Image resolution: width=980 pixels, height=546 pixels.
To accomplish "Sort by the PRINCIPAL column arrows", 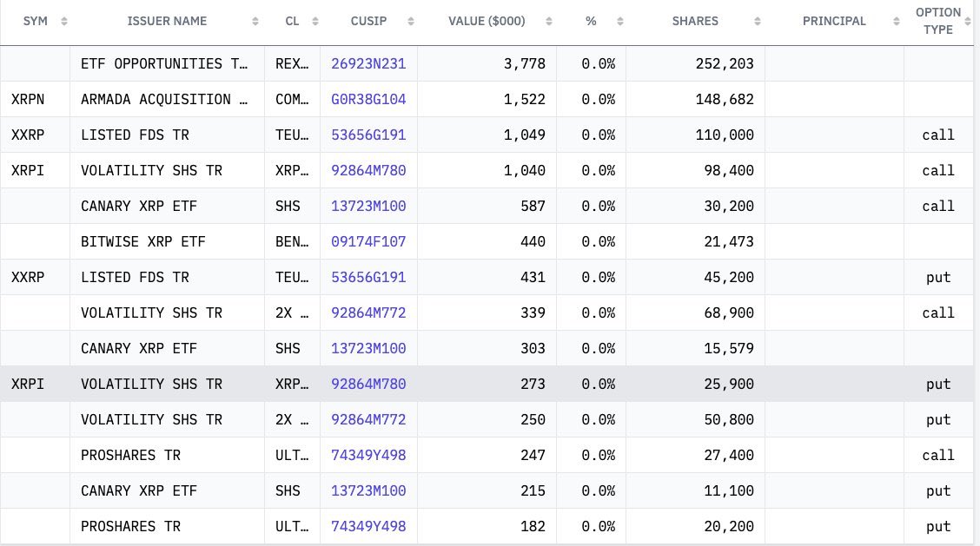I will 897,21.
